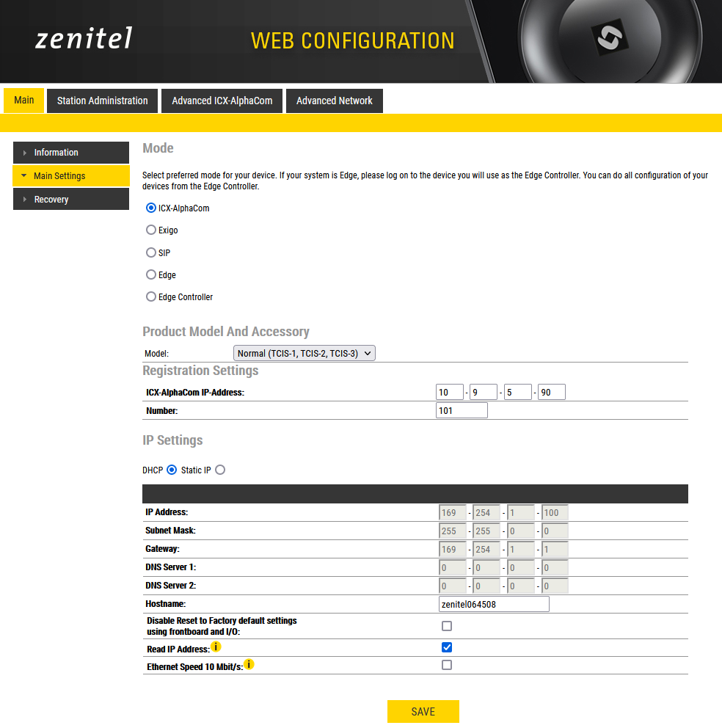Screen dimensions: 722x728
Task: Uncheck the Read IP Address checkbox
Action: coord(447,647)
